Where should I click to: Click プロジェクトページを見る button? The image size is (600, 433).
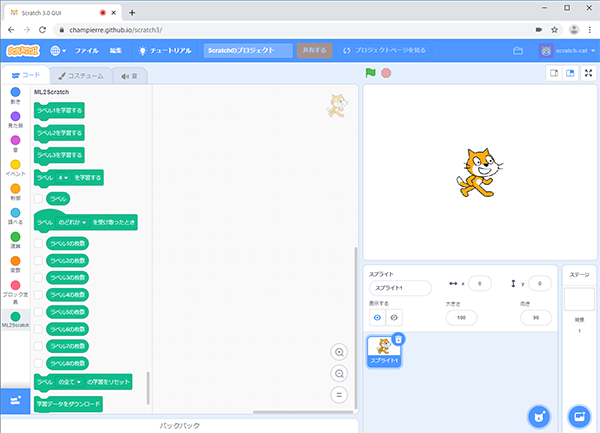(x=384, y=50)
